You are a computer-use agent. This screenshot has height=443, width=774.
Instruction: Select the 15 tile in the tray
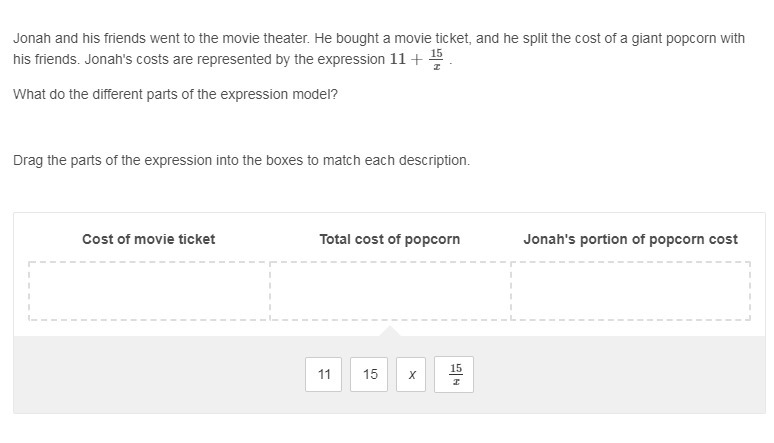point(370,375)
